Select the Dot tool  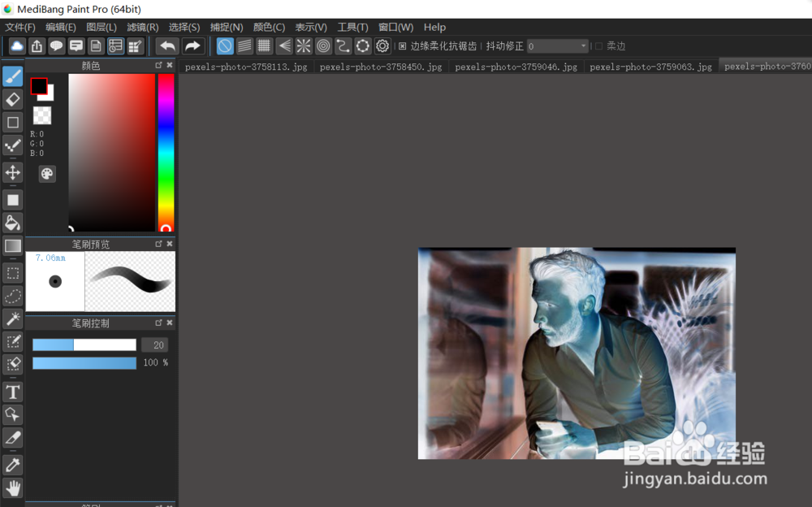pos(13,145)
